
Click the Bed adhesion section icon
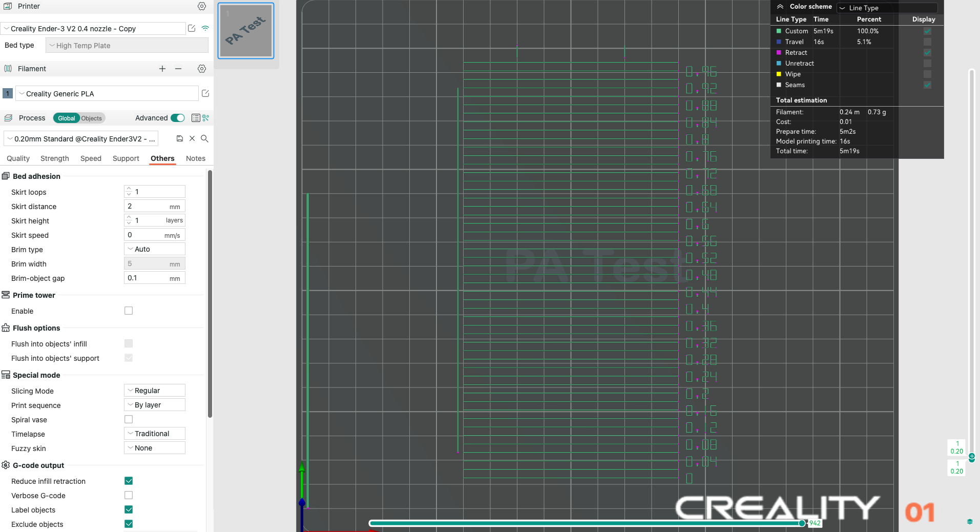tap(6, 176)
